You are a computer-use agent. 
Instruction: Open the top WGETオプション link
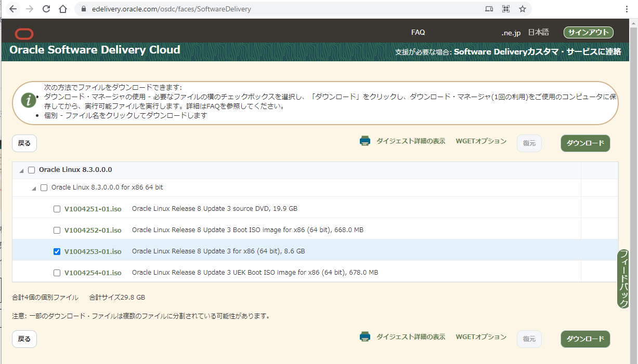(x=480, y=141)
